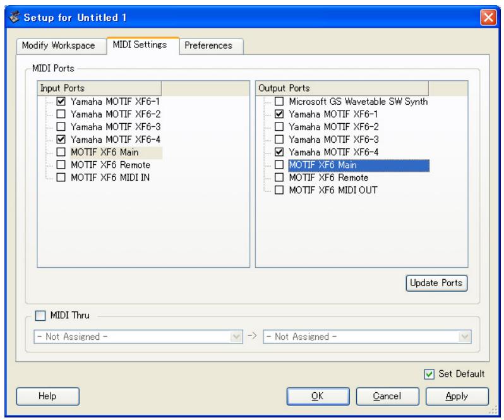This screenshot has height=420, width=504.
Task: Click the Apply button
Action: (x=457, y=396)
